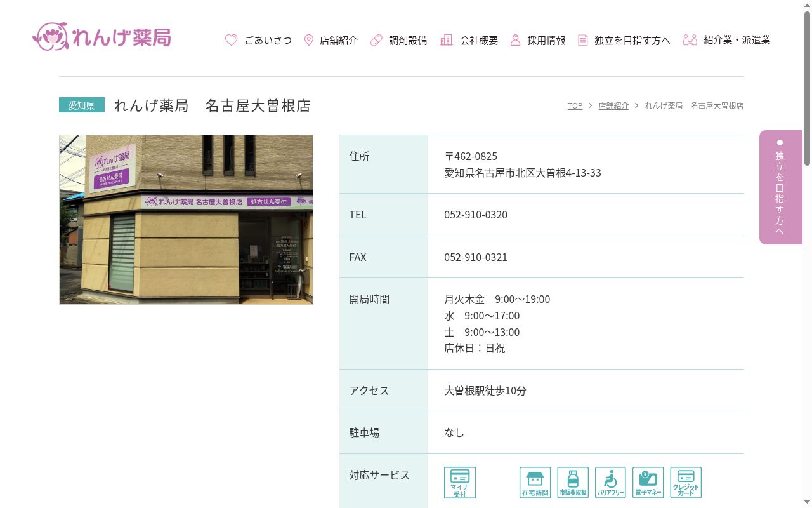This screenshot has height=508, width=812.
Task: Click the closed days text 店休日：日祝
Action: click(475, 348)
